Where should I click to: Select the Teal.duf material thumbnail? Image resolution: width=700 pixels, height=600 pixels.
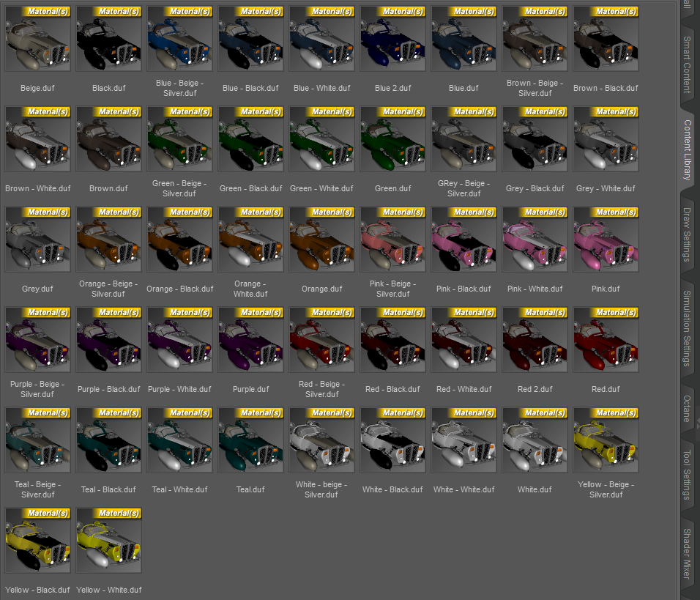(x=250, y=440)
